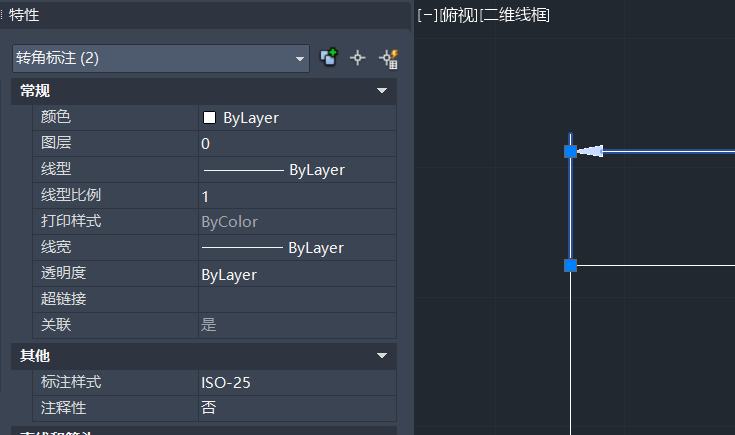Open the 转角标注 (2) object type dropdown
The image size is (735, 435).
click(x=160, y=58)
